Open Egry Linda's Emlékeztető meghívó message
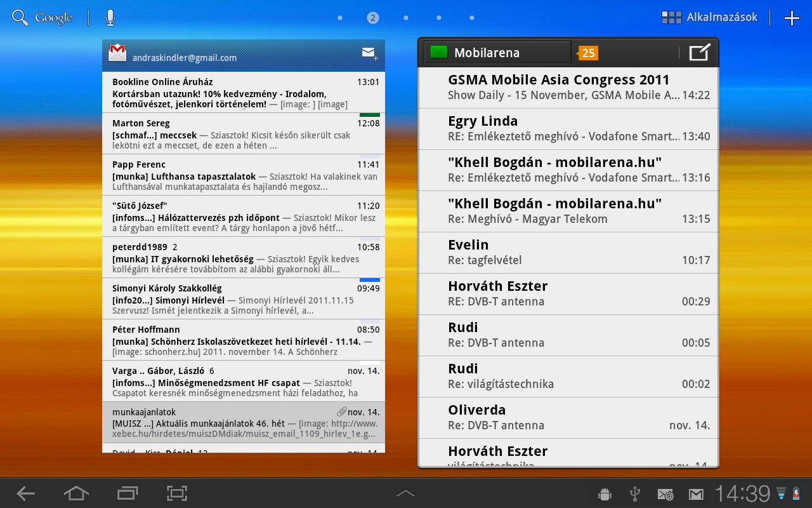This screenshot has width=812, height=508. click(568, 129)
